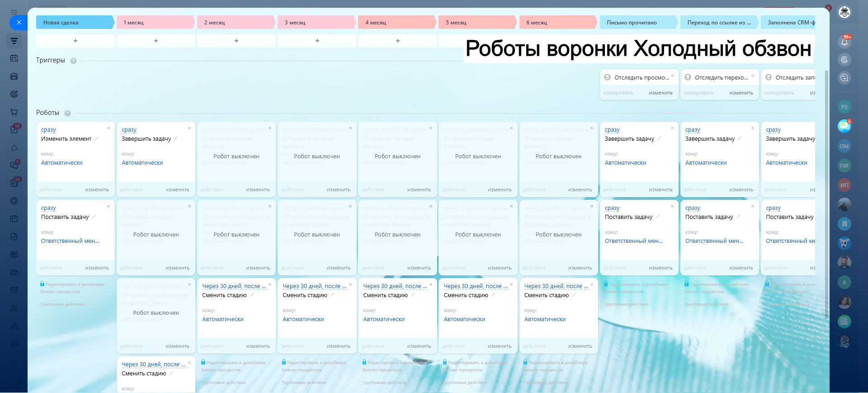Image resolution: width=868 pixels, height=393 pixels.
Task: Open the 5 месяц Через 30 дней delay
Action: pos(476,286)
